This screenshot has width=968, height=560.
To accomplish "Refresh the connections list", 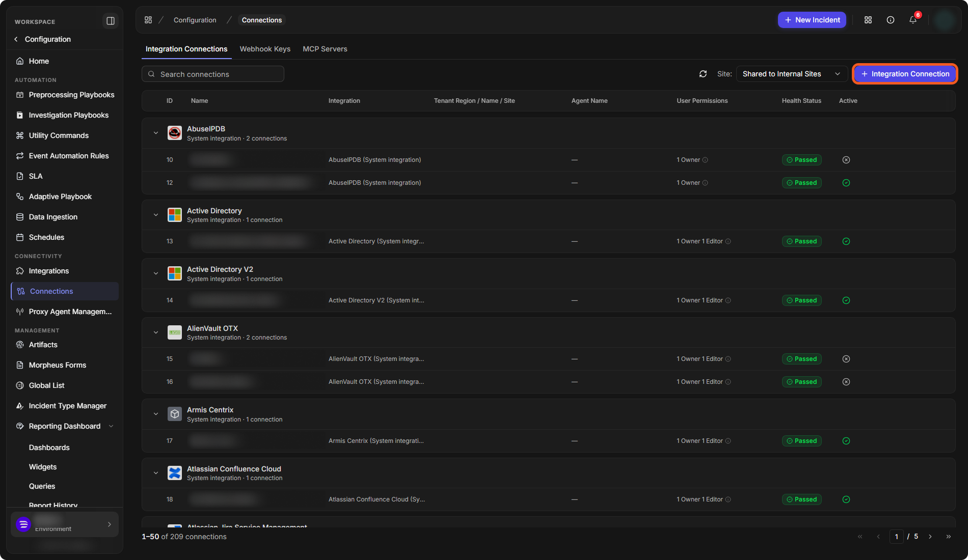I will pyautogui.click(x=703, y=74).
